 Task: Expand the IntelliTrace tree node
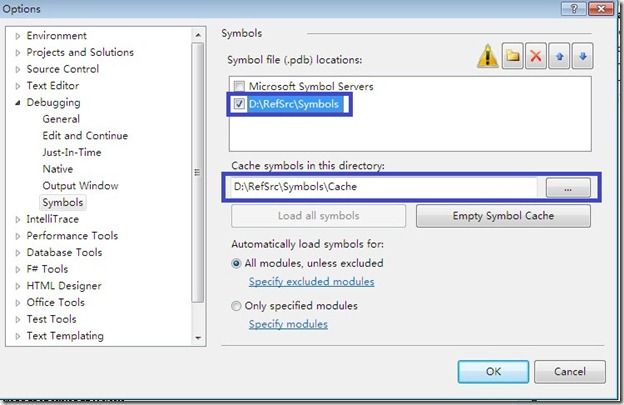coord(18,219)
